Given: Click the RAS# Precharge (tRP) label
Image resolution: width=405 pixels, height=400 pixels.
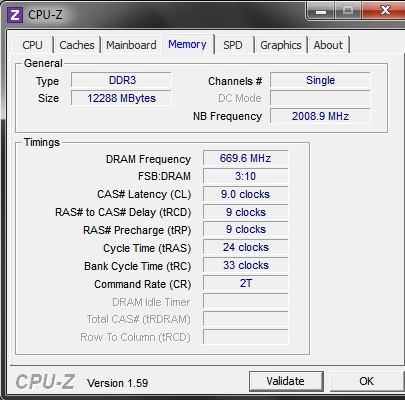Looking at the screenshot, I should (137, 230).
